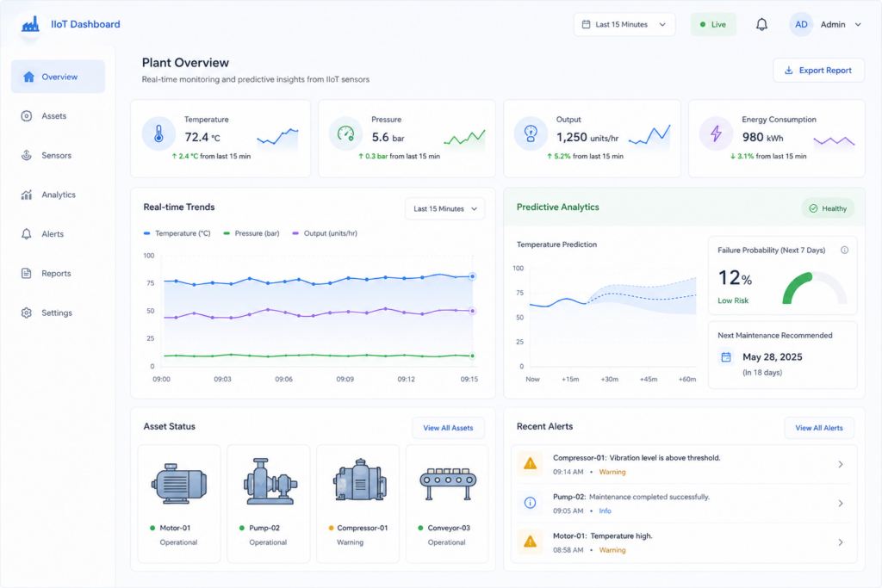Click the 1,250 units/hr output value
The height and width of the screenshot is (588, 882).
pyautogui.click(x=587, y=137)
